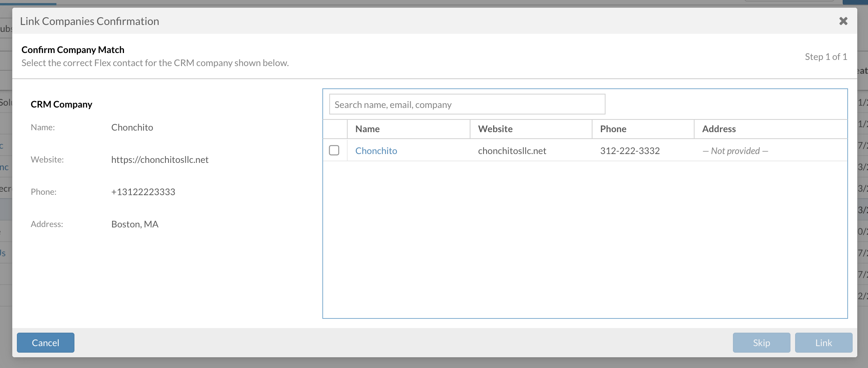The width and height of the screenshot is (868, 368).
Task: Select the Phone column header
Action: (613, 129)
